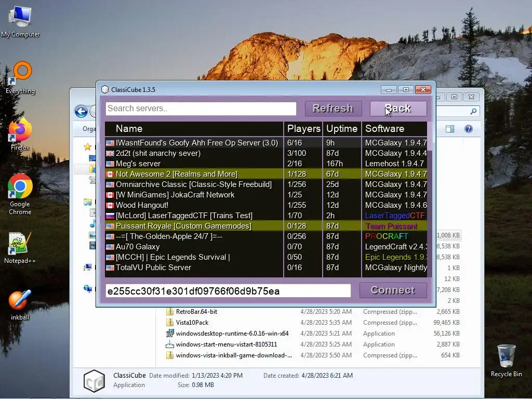
Task: Select Wood Hangout! server row
Action: [266, 205]
